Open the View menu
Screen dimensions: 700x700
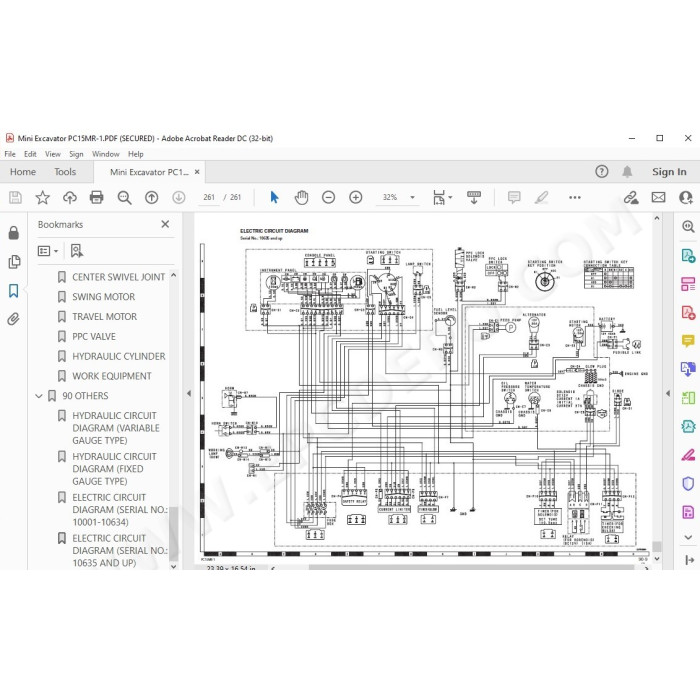click(x=53, y=154)
